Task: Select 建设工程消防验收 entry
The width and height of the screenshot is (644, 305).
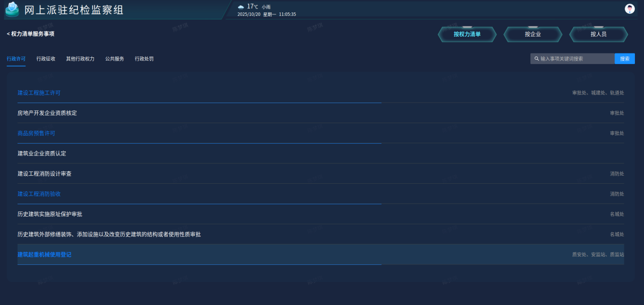Action: click(39, 194)
